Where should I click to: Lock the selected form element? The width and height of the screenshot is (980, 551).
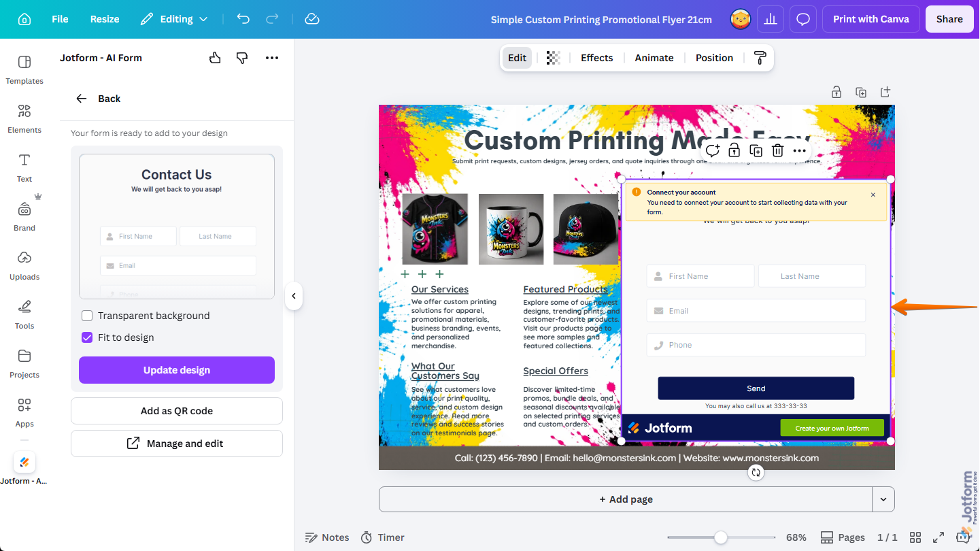pos(734,150)
